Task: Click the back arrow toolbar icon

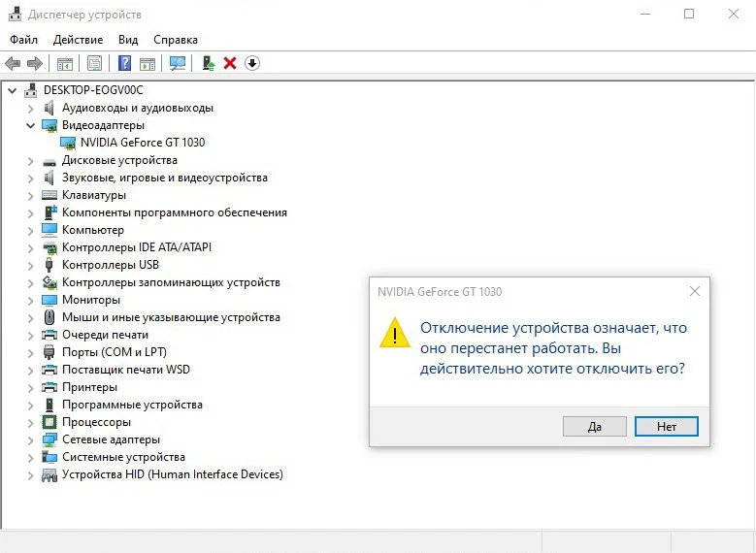Action: coord(13,63)
